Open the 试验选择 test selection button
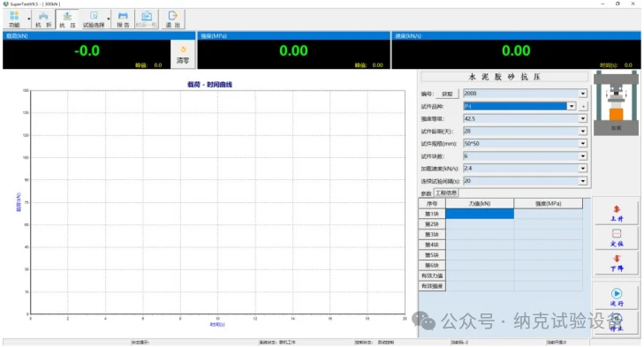The image size is (644, 347). click(x=94, y=19)
